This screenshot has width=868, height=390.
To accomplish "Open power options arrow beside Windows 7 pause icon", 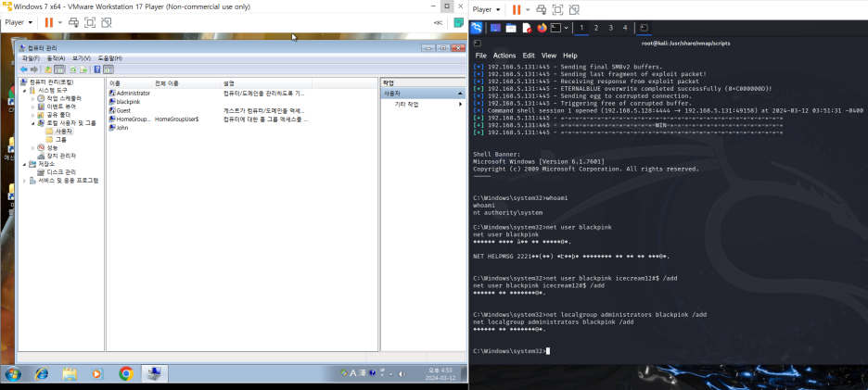I will click(x=59, y=22).
